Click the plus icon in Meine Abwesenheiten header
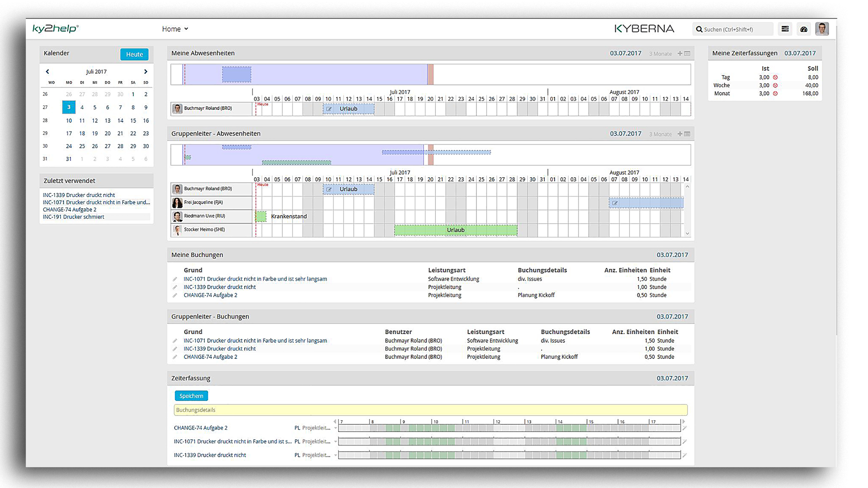 point(680,53)
